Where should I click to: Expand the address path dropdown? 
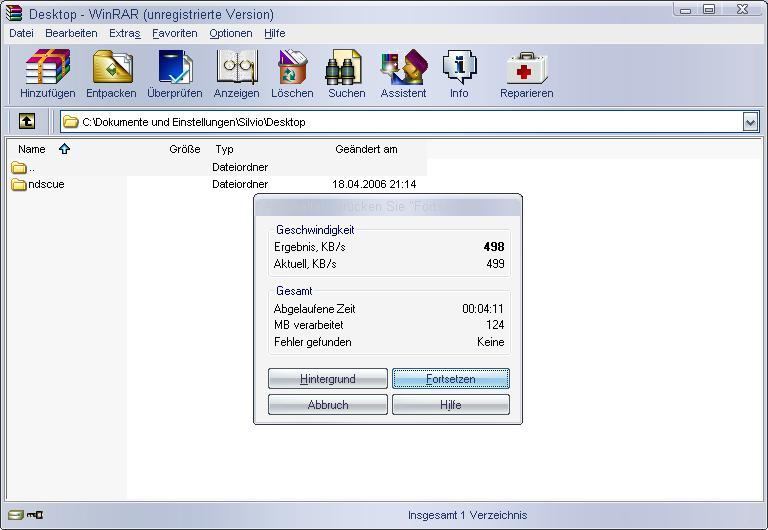coord(750,122)
